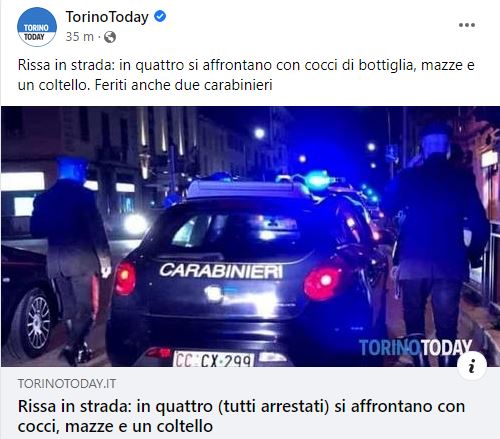Click the globe public audience icon

point(110,37)
